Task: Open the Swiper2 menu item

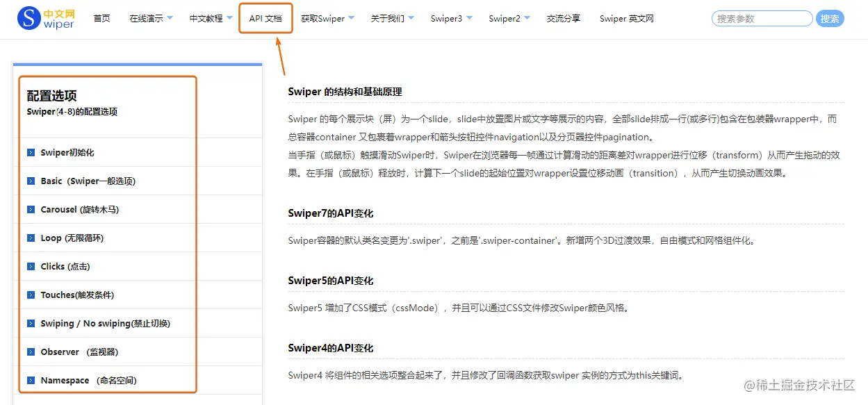Action: click(505, 19)
